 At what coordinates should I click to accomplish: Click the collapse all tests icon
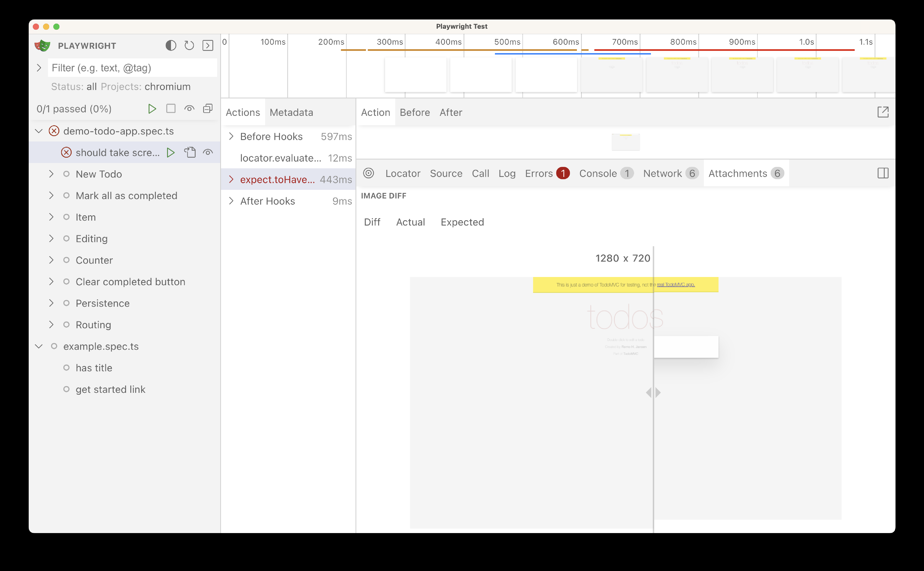click(208, 109)
